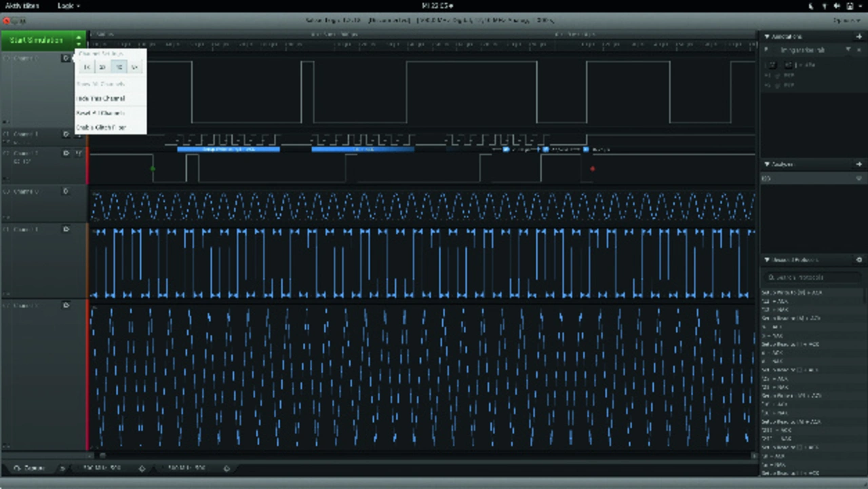This screenshot has width=868, height=489.
Task: Open the GNOME Activities overview
Action: pyautogui.click(x=22, y=5)
